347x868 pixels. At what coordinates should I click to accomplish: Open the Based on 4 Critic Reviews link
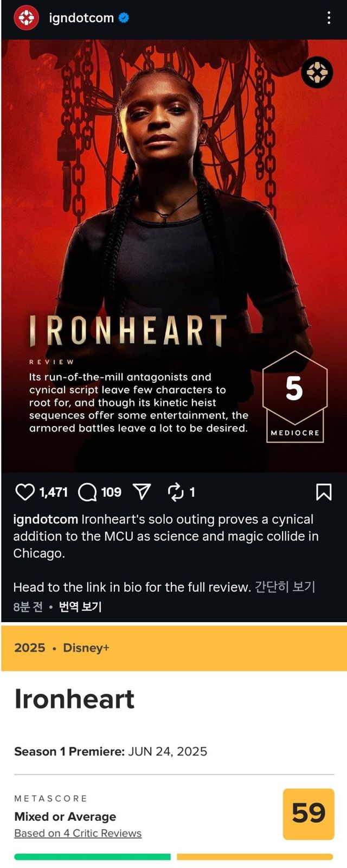pos(78,833)
